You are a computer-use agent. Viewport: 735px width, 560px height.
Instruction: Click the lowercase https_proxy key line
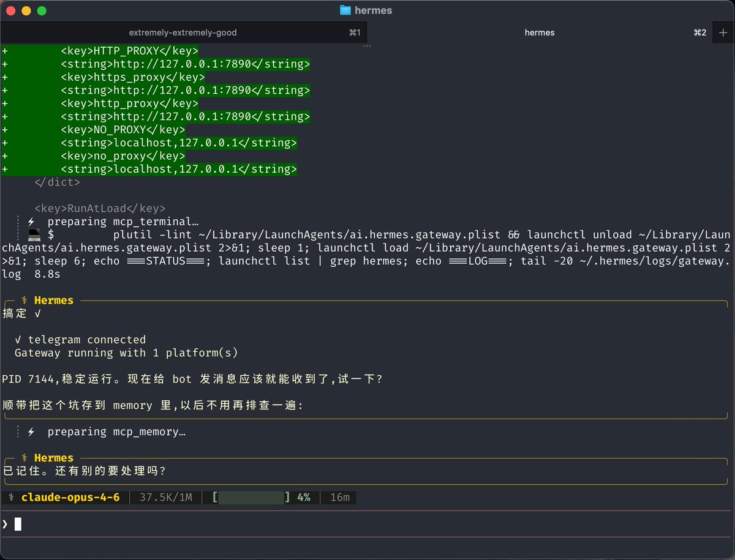[x=133, y=77]
